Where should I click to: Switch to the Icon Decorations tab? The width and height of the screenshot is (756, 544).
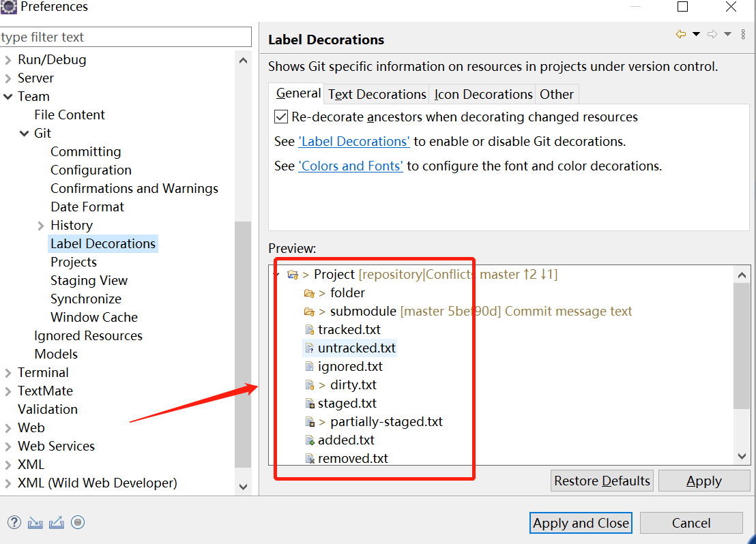(483, 94)
